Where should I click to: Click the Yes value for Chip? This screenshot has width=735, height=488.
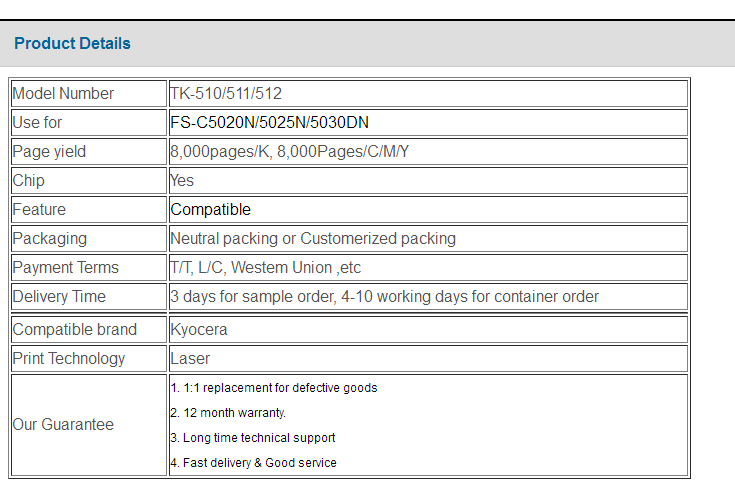[x=182, y=181]
